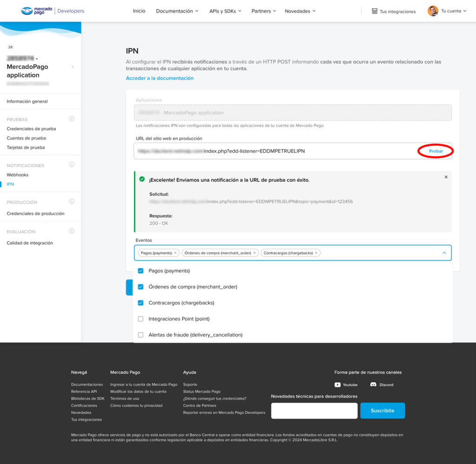This screenshot has width=476, height=464.
Task: Open Bibliotecas de SDK footer link
Action: click(x=88, y=399)
